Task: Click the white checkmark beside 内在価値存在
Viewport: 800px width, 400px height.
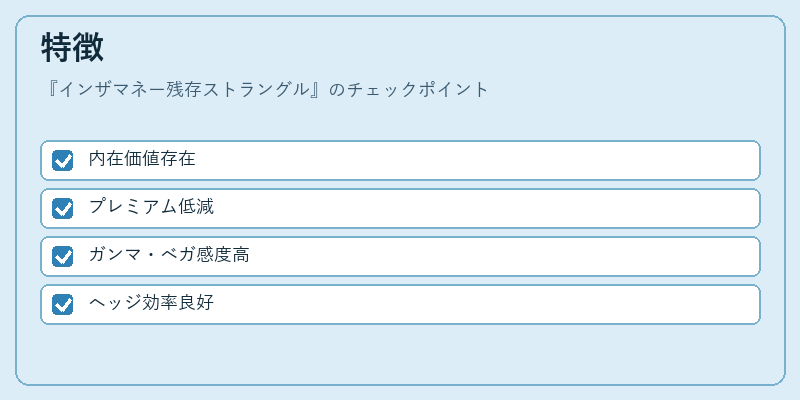Action: 63,161
